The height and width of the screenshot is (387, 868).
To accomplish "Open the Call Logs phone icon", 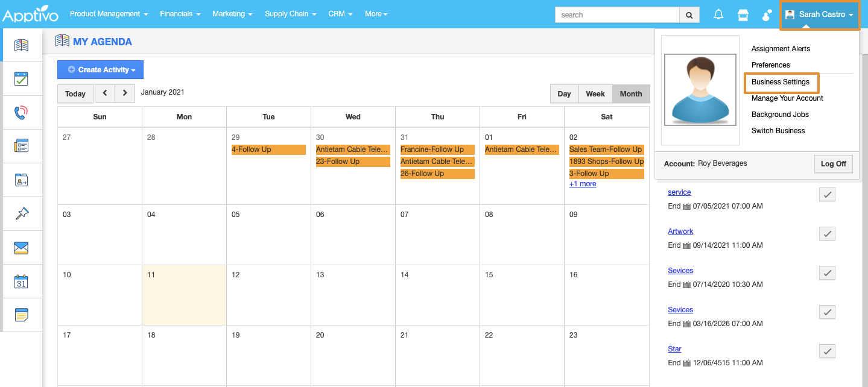I will click(x=21, y=112).
